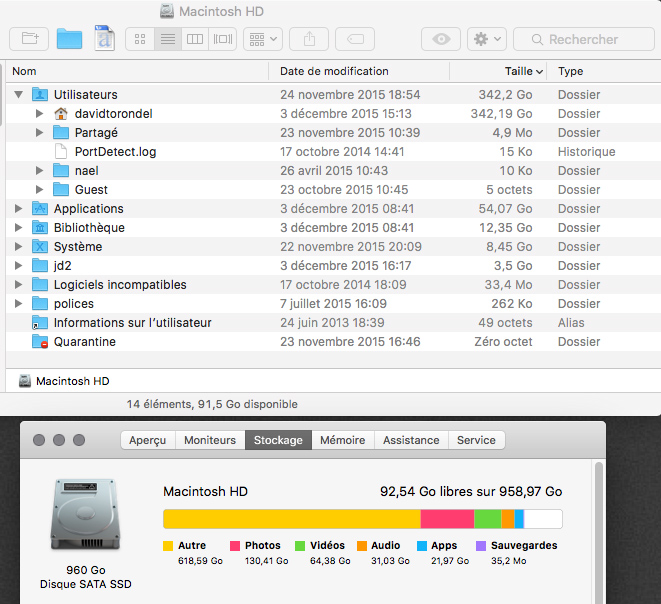Expand the Système folder
This screenshot has width=661, height=604.
[18, 246]
